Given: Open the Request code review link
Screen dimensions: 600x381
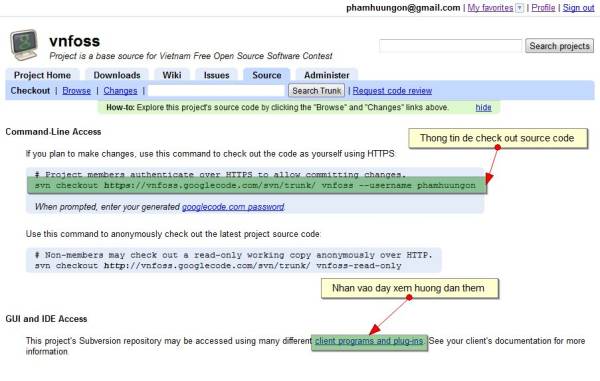Looking at the screenshot, I should [x=392, y=91].
